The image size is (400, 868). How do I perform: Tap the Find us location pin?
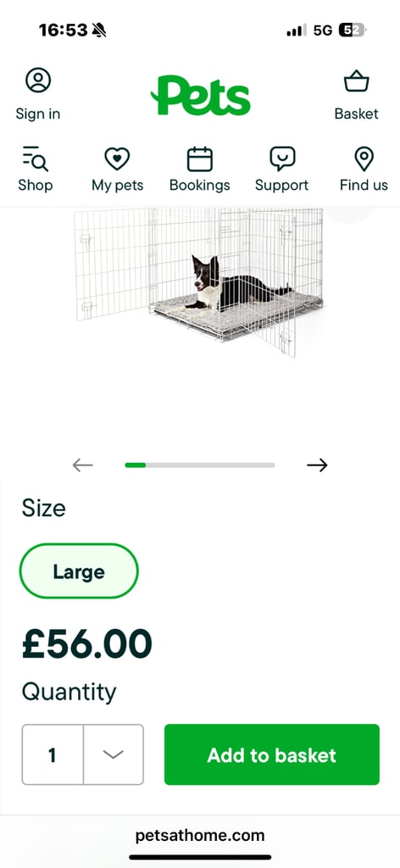click(x=364, y=159)
